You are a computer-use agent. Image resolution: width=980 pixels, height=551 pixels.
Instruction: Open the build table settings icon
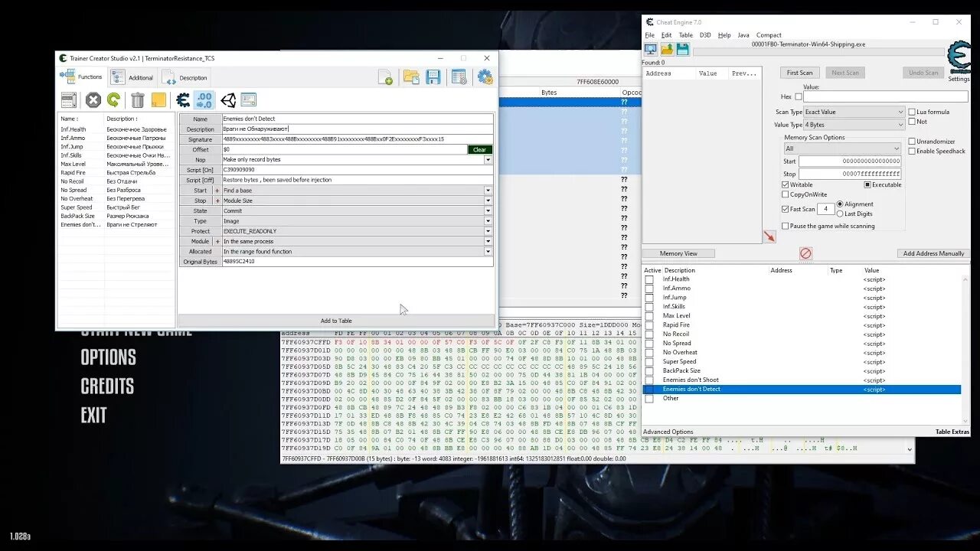point(459,77)
